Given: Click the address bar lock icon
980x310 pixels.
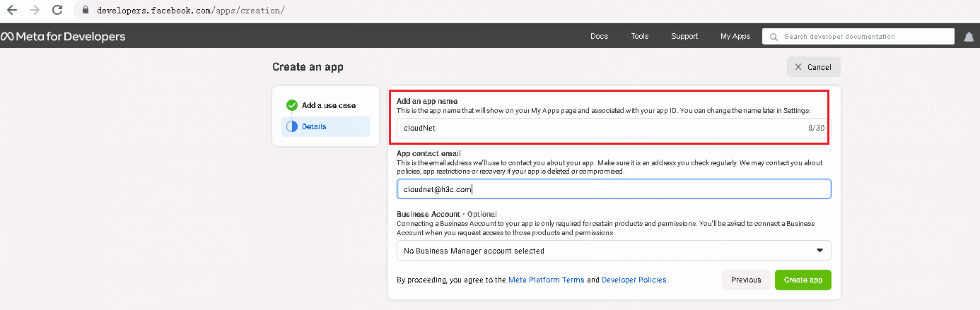Looking at the screenshot, I should pos(86,11).
